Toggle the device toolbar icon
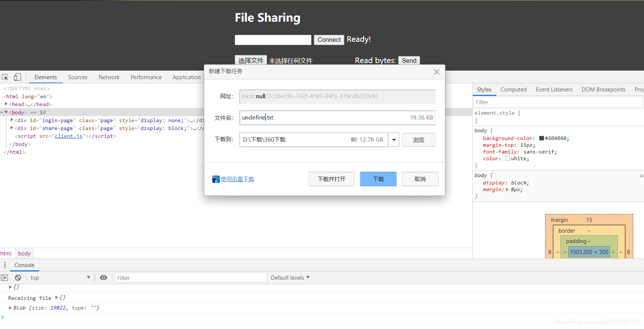The height and width of the screenshot is (329, 644). pos(18,77)
